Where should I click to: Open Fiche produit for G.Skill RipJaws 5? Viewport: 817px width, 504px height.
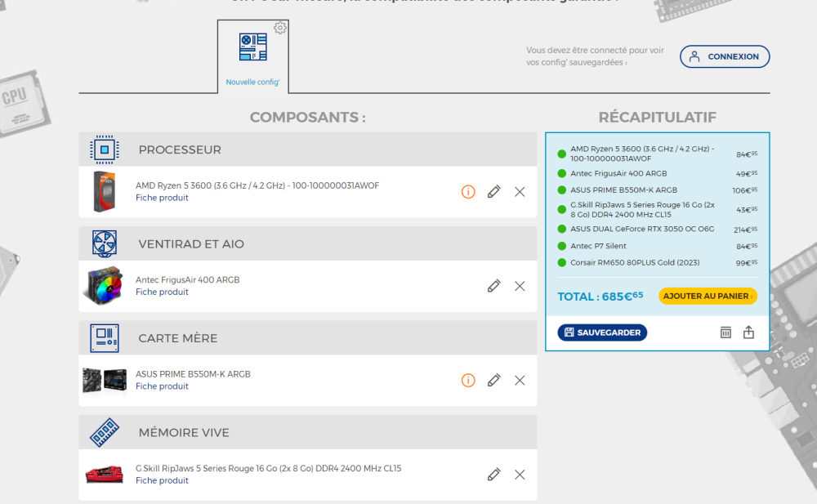162,480
